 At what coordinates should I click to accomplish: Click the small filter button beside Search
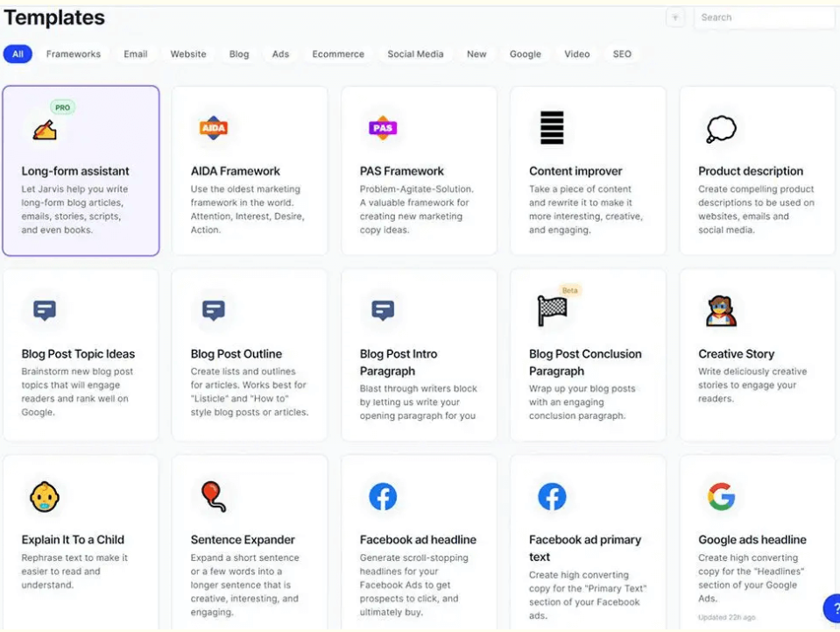(675, 18)
